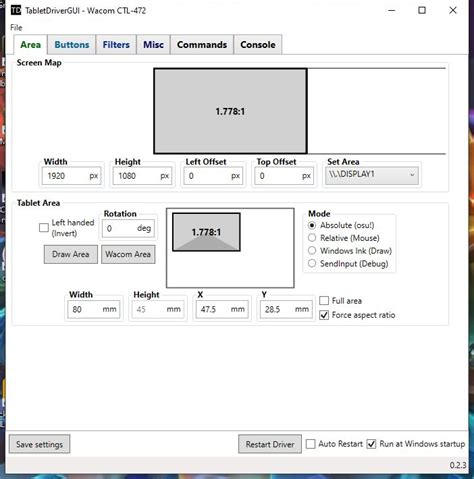Untick Run at Windows startup
The image size is (474, 479).
tap(371, 444)
